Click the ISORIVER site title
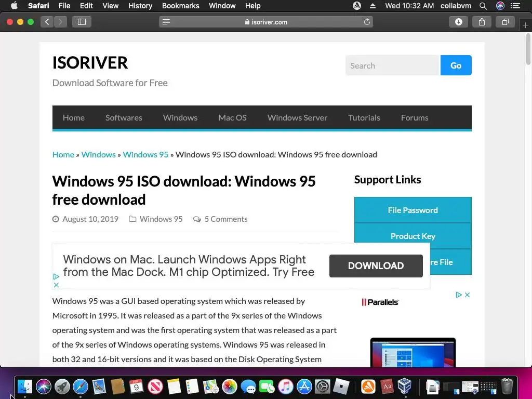Viewport: 532px width, 399px height. 90,63
